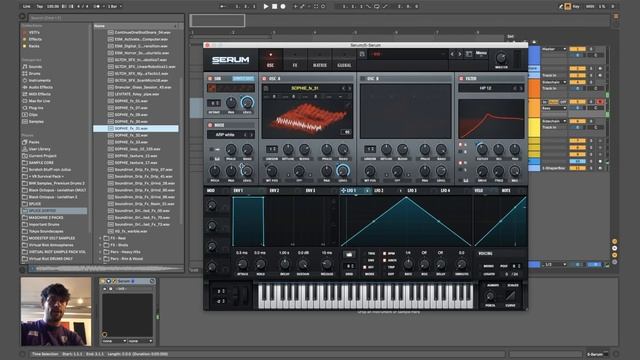Click the MONO voicing button
The height and width of the screenshot is (360, 640).
click(x=488, y=266)
